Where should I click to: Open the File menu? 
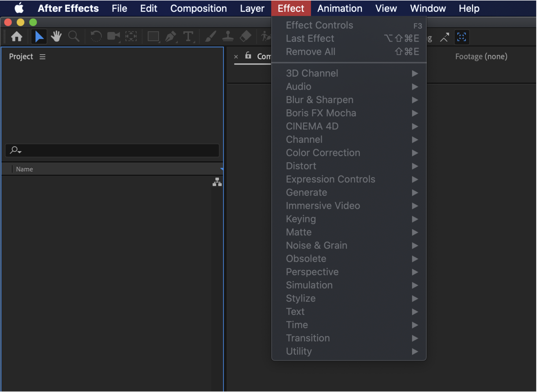(x=119, y=8)
